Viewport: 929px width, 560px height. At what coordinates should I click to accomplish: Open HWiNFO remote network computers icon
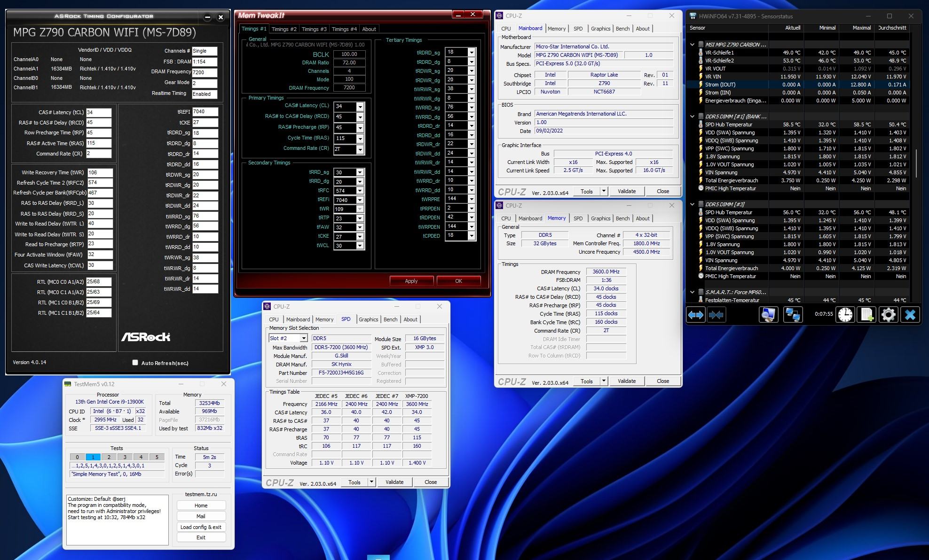[793, 315]
